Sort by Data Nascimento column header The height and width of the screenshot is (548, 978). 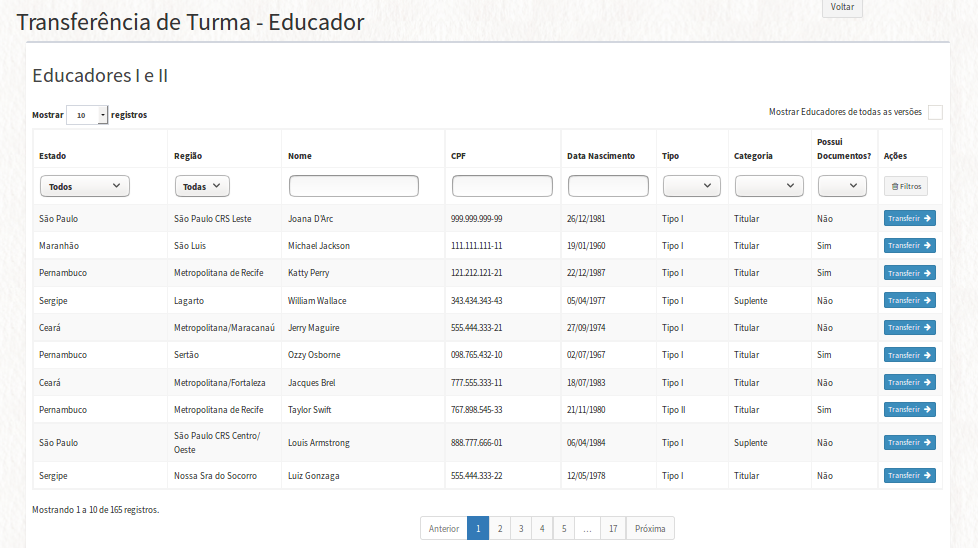coord(601,156)
